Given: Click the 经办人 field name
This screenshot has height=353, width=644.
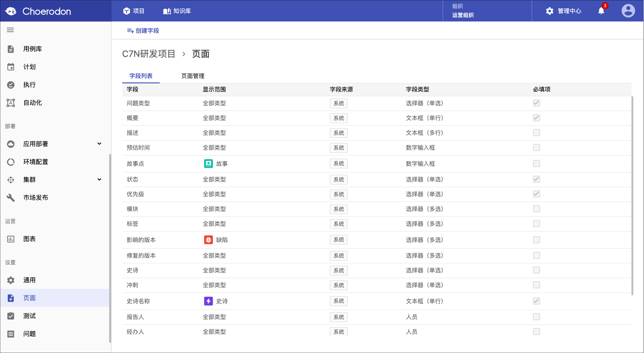Looking at the screenshot, I should coord(135,332).
